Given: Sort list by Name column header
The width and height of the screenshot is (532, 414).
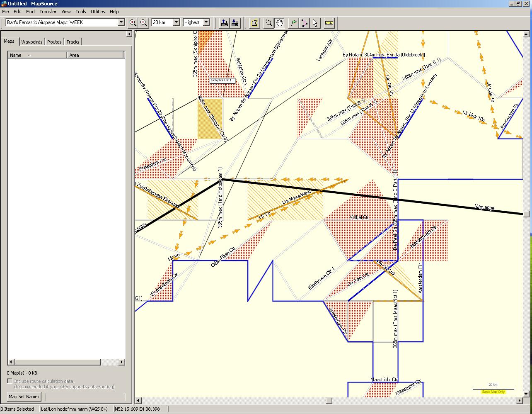Looking at the screenshot, I should click(x=37, y=55).
